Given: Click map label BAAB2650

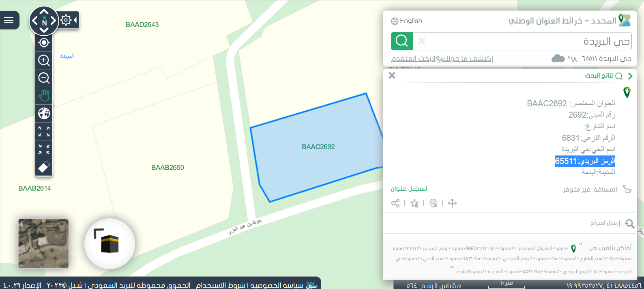Looking at the screenshot, I should coord(167,168).
